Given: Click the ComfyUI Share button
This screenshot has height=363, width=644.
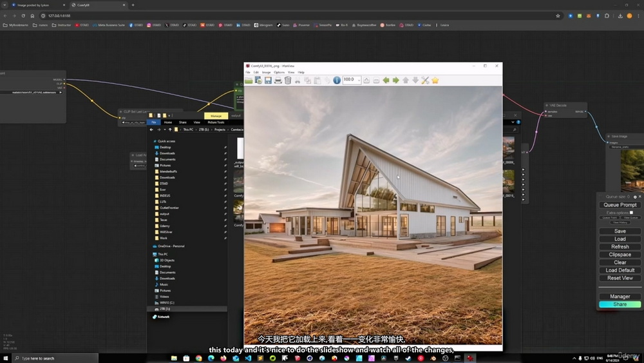Looking at the screenshot, I should point(620,304).
